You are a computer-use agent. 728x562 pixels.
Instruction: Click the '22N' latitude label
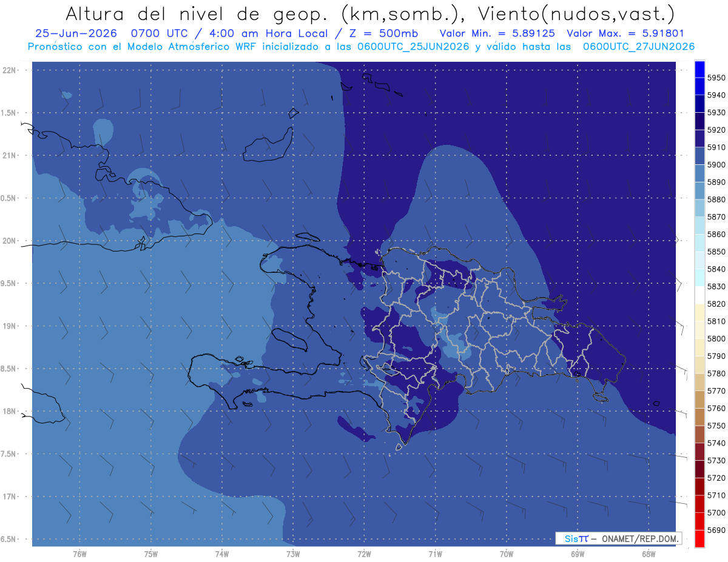click(x=10, y=70)
